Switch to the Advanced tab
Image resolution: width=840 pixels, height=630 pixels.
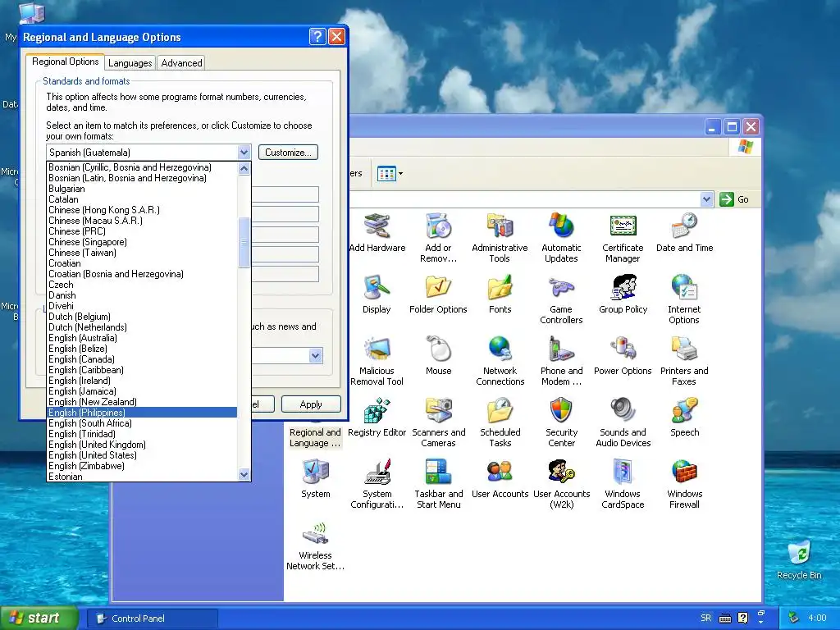(x=181, y=62)
